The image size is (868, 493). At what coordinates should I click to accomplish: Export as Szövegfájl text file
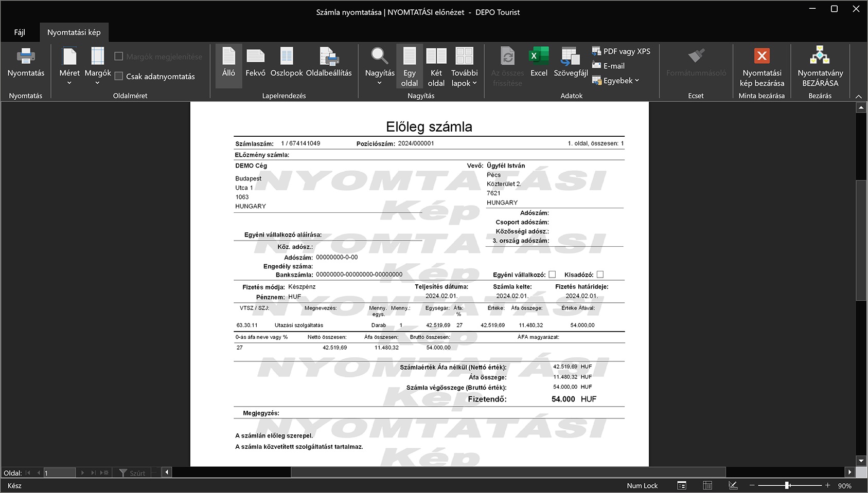tap(571, 63)
